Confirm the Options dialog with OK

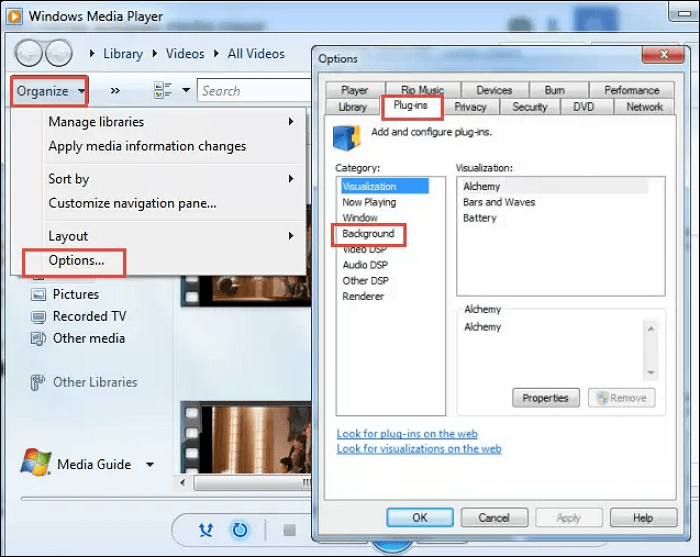point(420,518)
